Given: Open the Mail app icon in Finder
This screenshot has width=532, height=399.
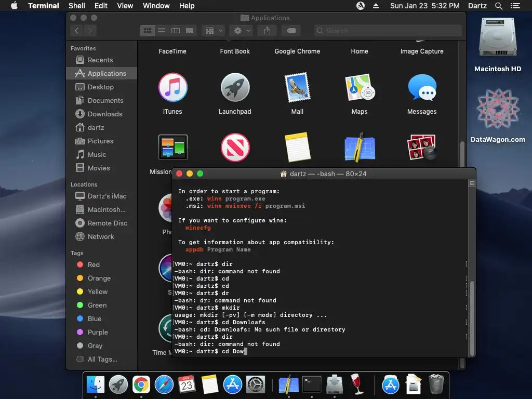Looking at the screenshot, I should pos(297,87).
